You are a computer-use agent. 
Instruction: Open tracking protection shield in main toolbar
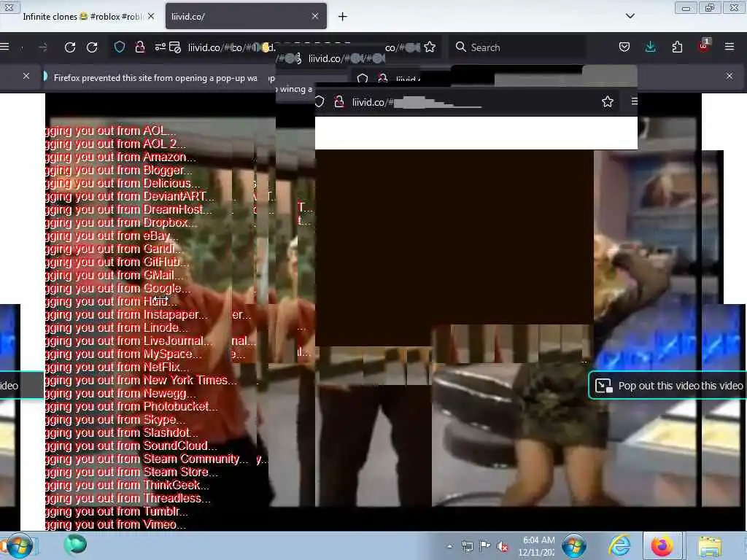[x=120, y=47]
